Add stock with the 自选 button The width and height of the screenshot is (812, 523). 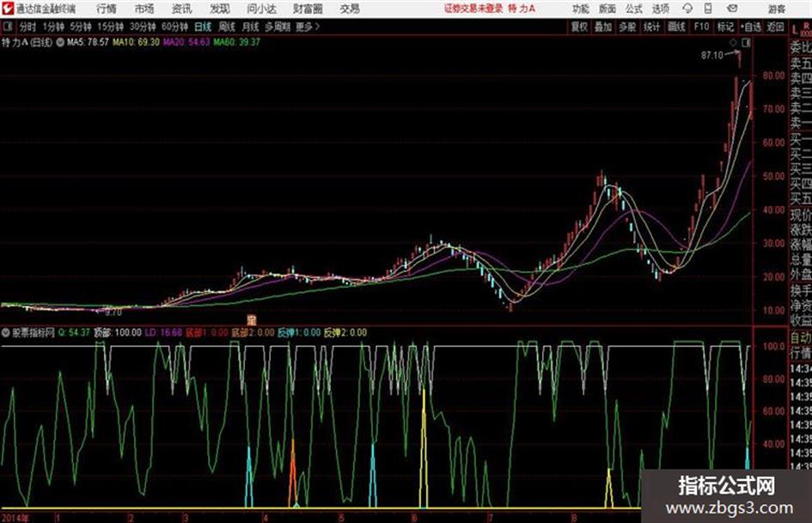750,27
